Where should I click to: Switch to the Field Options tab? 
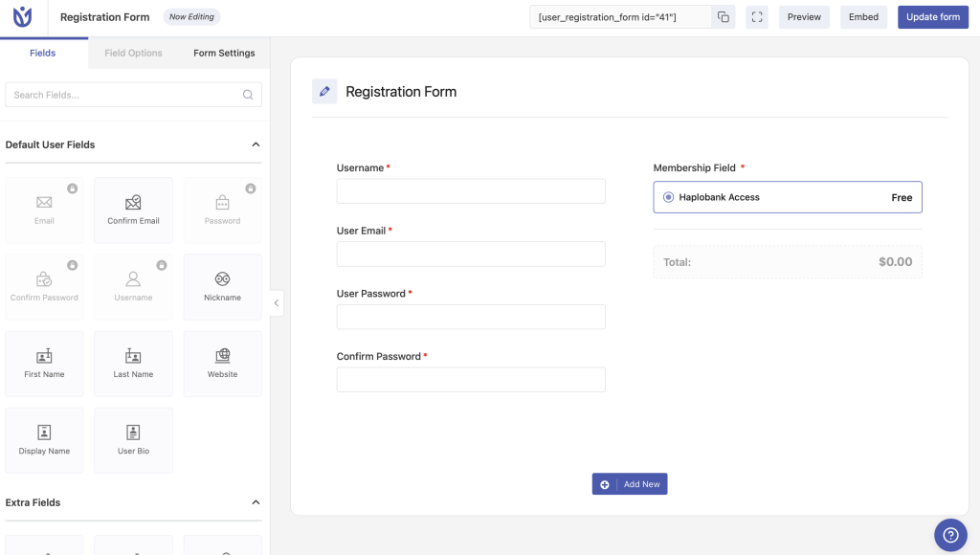[133, 54]
